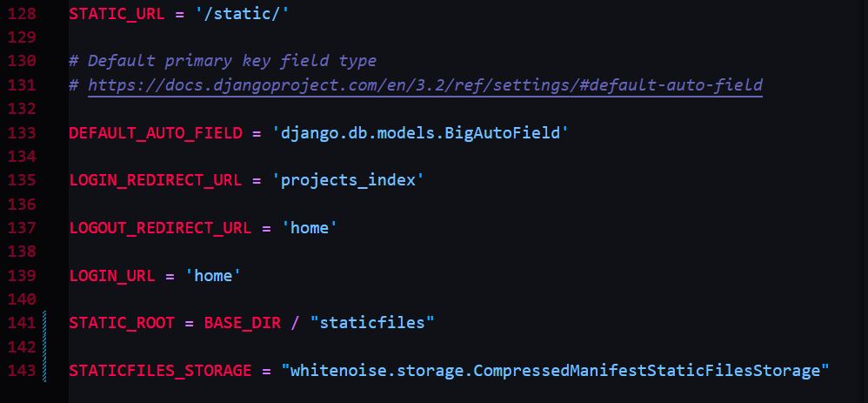Click line number 137 in gutter
The height and width of the screenshot is (403, 868).
click(x=21, y=228)
